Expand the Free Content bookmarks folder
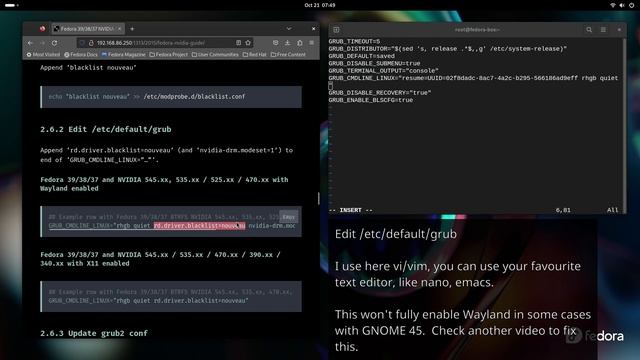This screenshot has width=640, height=360. point(288,54)
